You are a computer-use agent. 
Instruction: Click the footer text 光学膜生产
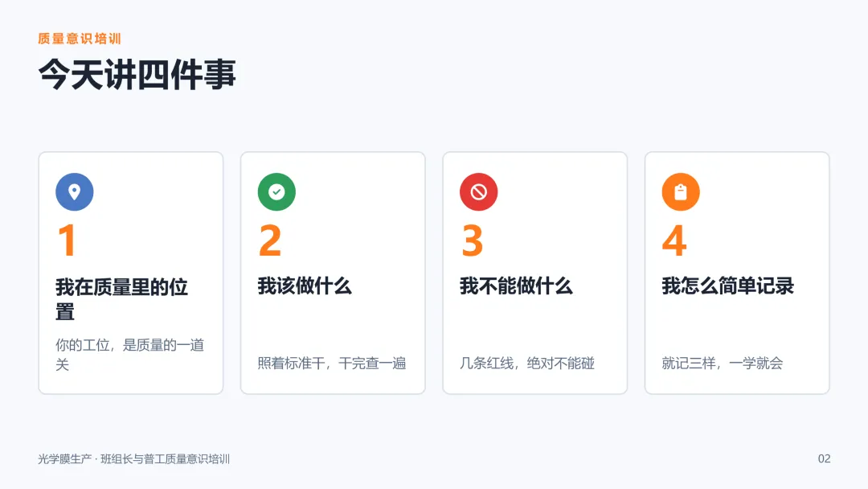(x=64, y=459)
